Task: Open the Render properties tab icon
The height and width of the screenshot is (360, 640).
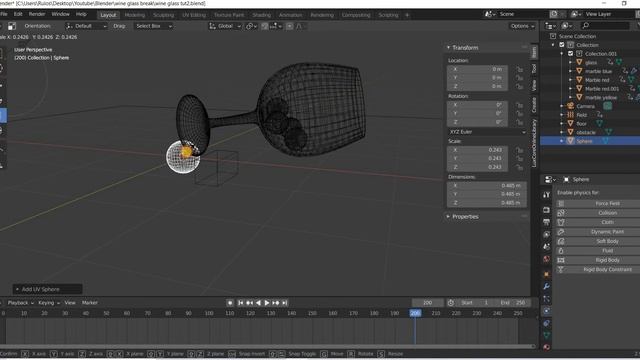Action: [x=546, y=210]
